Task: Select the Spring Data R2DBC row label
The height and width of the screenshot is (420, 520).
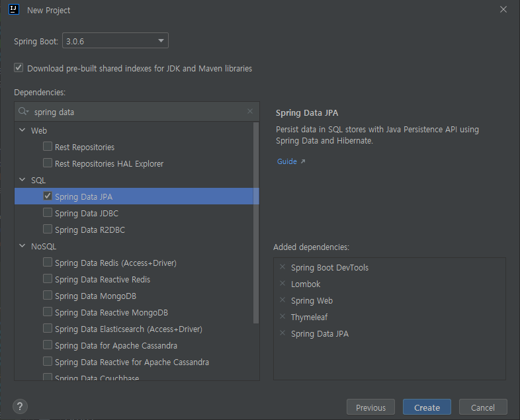Action: pos(90,230)
